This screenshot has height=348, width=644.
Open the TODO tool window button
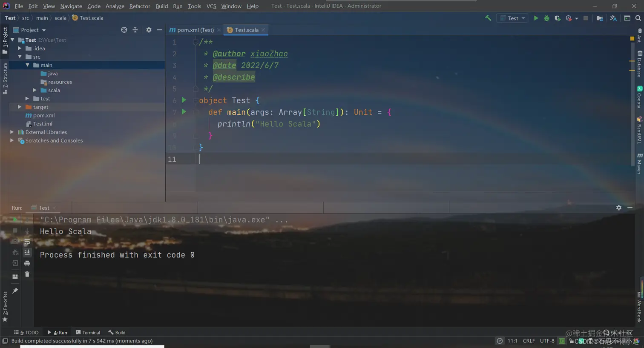point(26,332)
